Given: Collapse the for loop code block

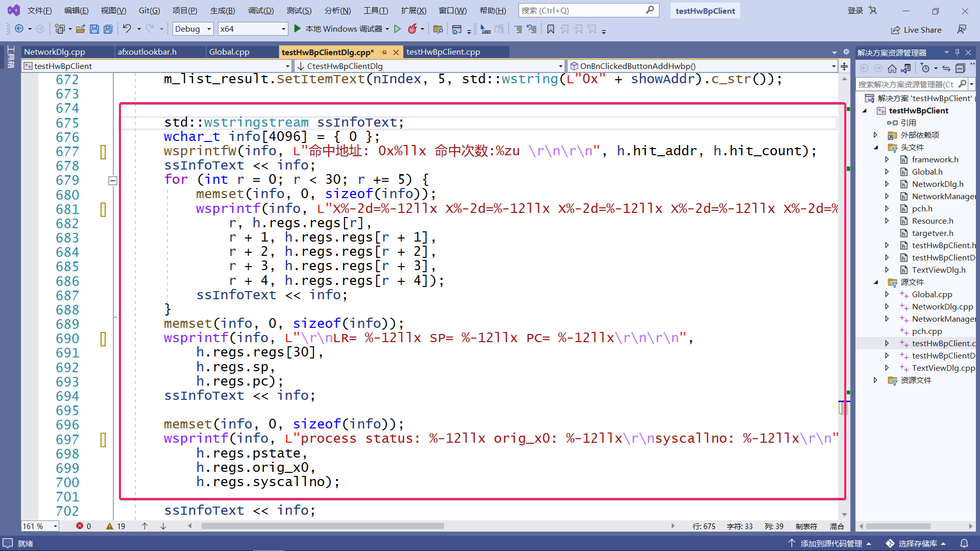Looking at the screenshot, I should (x=113, y=180).
